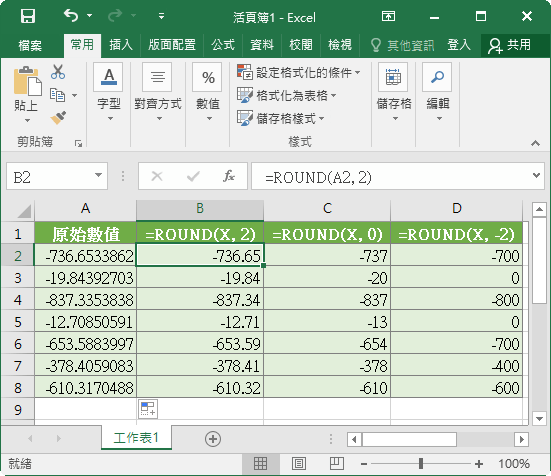Open the 數值 number format group
The height and width of the screenshot is (476, 551).
(x=208, y=92)
